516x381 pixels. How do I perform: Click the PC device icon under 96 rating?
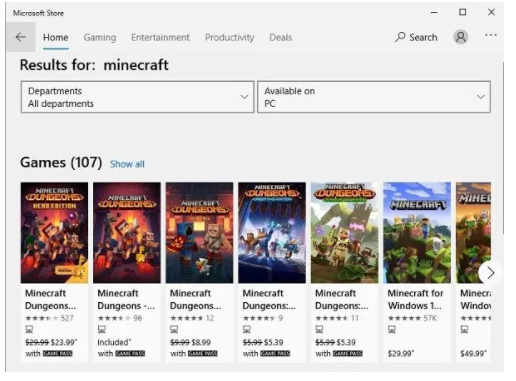coord(102,330)
